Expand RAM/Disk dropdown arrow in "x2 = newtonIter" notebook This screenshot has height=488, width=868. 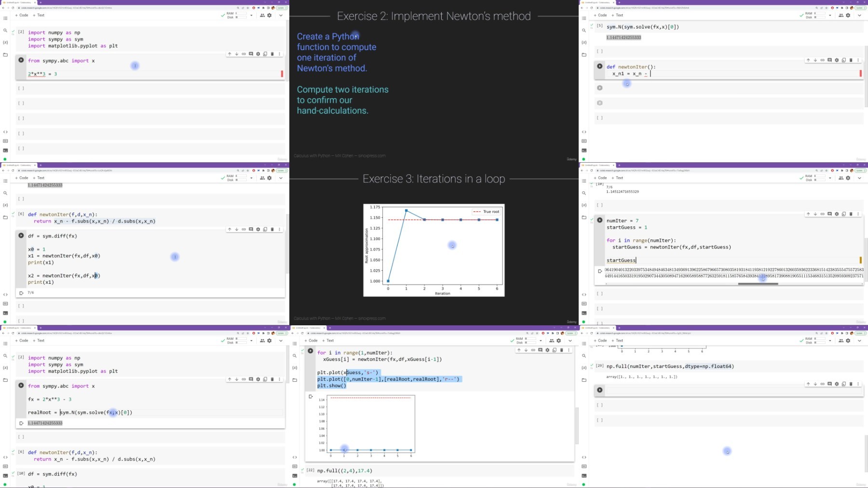[251, 178]
